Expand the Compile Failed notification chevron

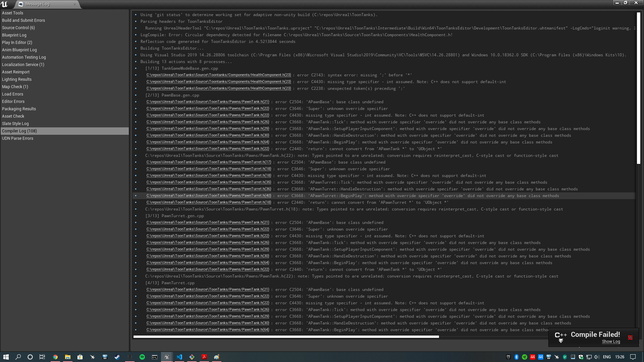click(560, 341)
